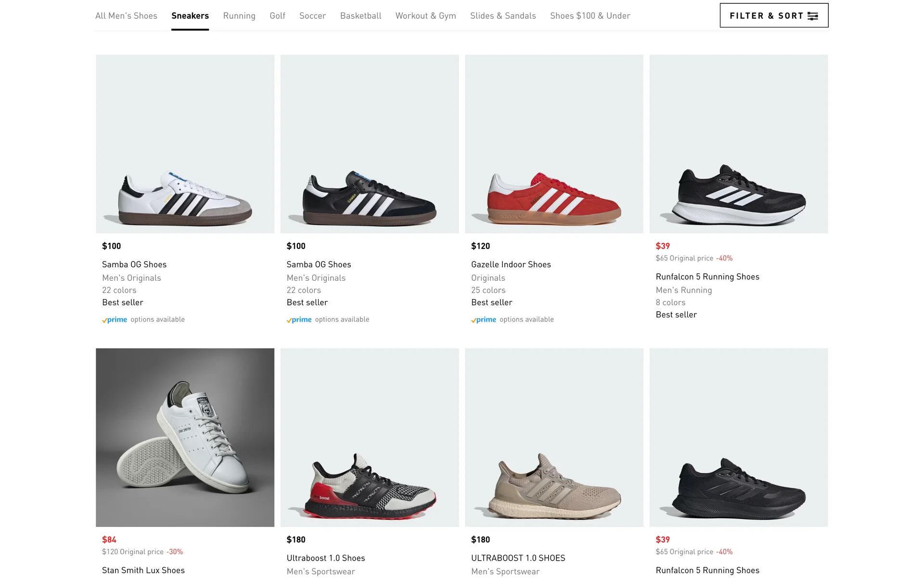Go to Soccer shoes tab
Image resolution: width=924 pixels, height=578 pixels.
pyautogui.click(x=312, y=16)
